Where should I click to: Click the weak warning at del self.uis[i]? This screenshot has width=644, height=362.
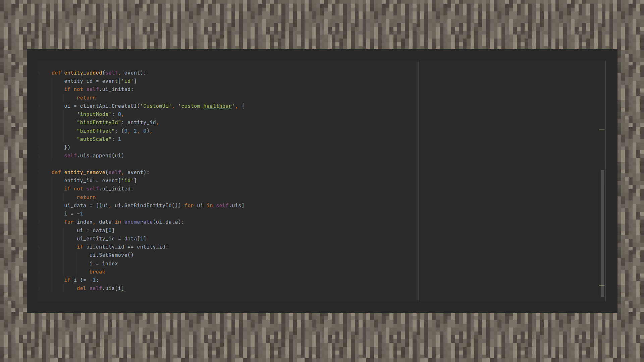(122, 289)
